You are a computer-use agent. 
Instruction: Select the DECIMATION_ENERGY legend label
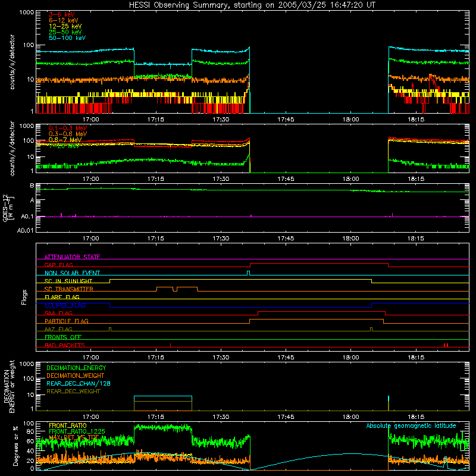[76, 368]
